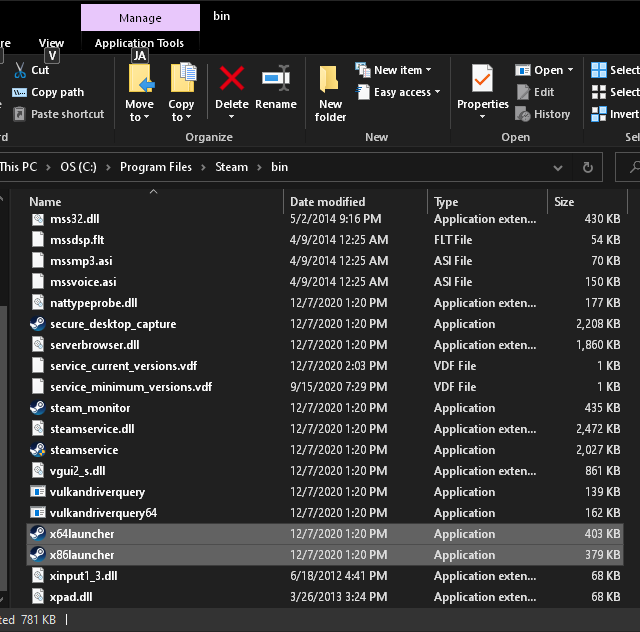Navigate to Steam in the breadcrumb
Viewport: 640px width, 632px height.
pyautogui.click(x=231, y=167)
